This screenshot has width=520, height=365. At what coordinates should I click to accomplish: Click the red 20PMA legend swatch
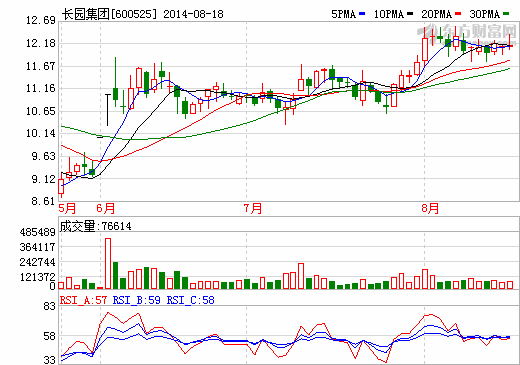point(458,14)
